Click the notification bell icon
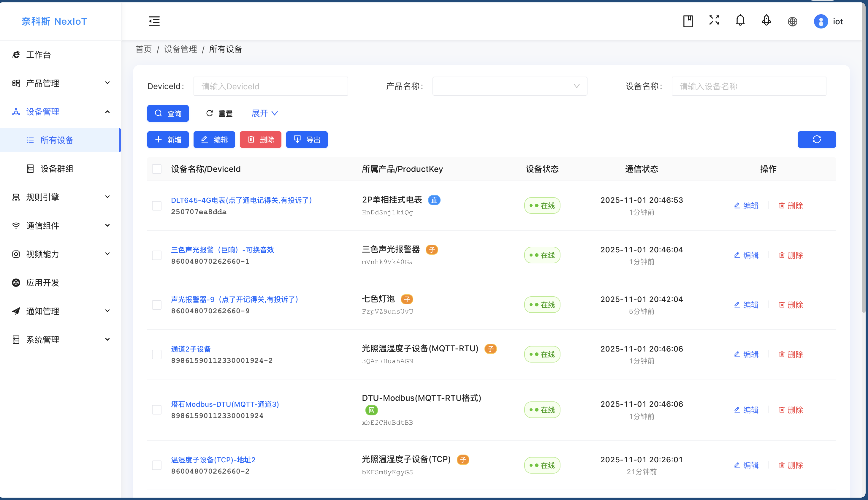868x500 pixels. click(740, 21)
